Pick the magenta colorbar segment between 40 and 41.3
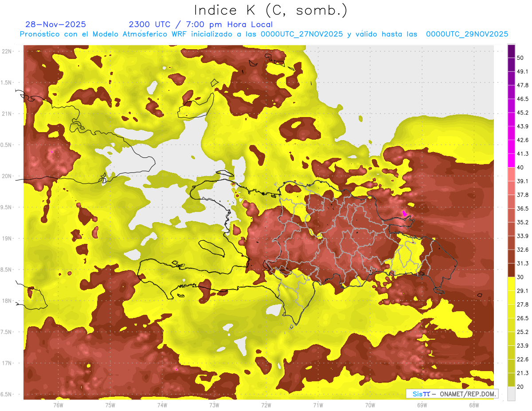Screen dimensions: 532x411 (x=511, y=161)
